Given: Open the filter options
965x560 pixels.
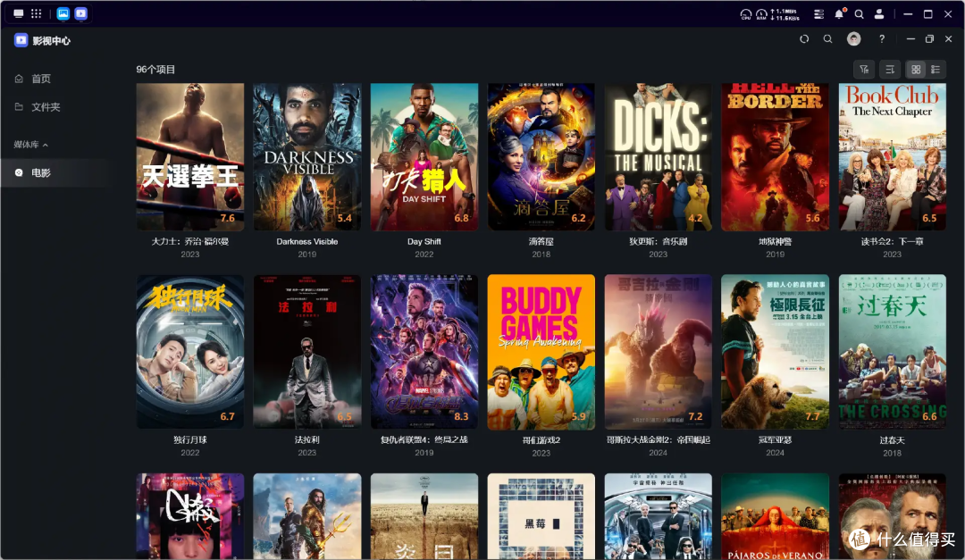Looking at the screenshot, I should [x=864, y=70].
